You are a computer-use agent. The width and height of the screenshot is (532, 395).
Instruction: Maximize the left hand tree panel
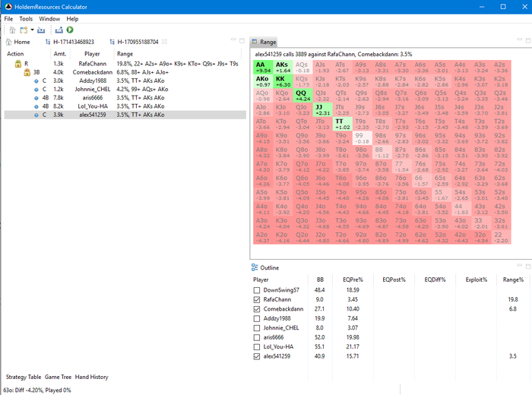click(x=242, y=41)
